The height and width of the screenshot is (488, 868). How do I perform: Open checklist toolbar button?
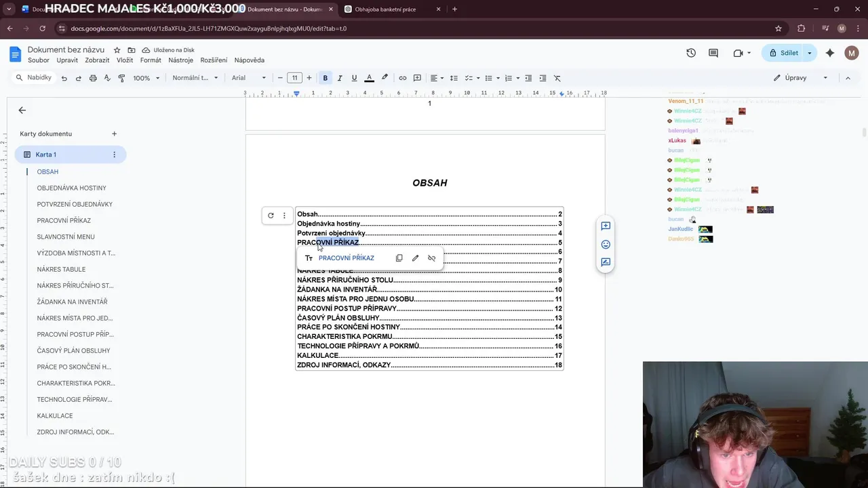(472, 78)
